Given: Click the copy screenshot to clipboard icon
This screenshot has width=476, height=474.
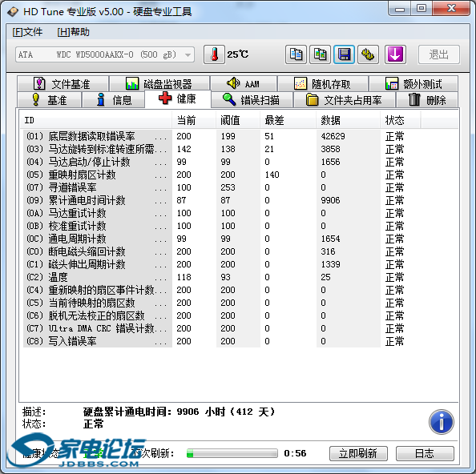Looking at the screenshot, I should [320, 54].
